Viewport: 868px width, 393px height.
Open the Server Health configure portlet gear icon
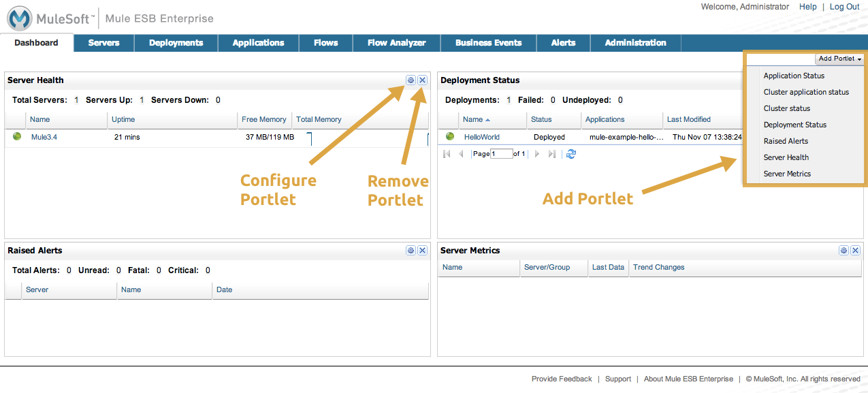(x=411, y=80)
